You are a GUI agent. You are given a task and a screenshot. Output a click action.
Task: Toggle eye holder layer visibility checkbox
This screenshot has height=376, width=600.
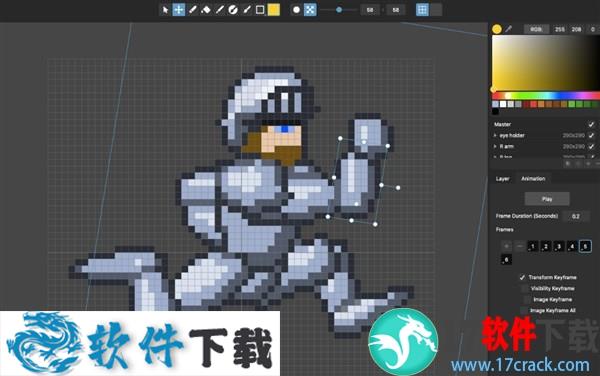click(x=592, y=135)
